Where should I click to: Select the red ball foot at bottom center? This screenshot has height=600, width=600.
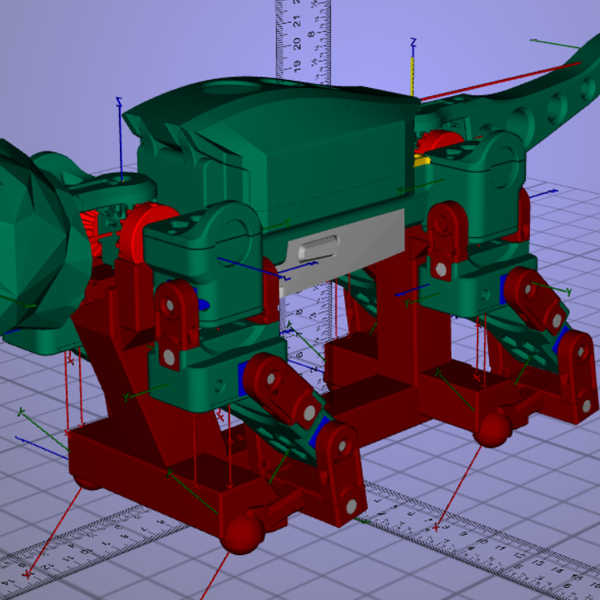click(x=241, y=533)
